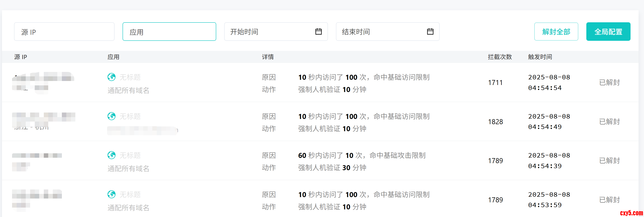Image resolution: width=644 pixels, height=217 pixels.
Task: Click calendar icon in 结束时间 field
Action: tap(430, 32)
